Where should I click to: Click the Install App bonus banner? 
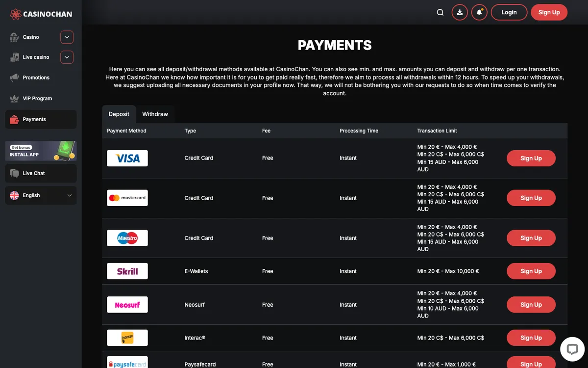41,151
